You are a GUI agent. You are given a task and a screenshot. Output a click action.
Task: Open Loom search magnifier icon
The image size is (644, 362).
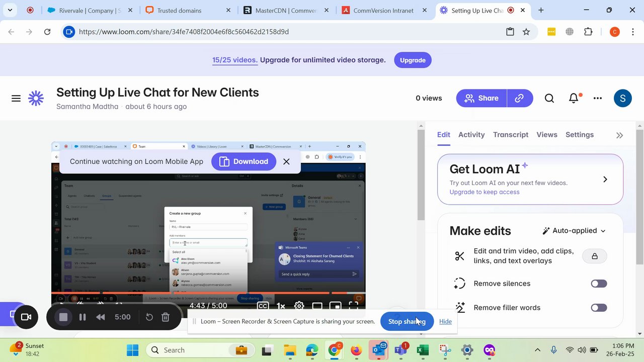[x=549, y=99]
